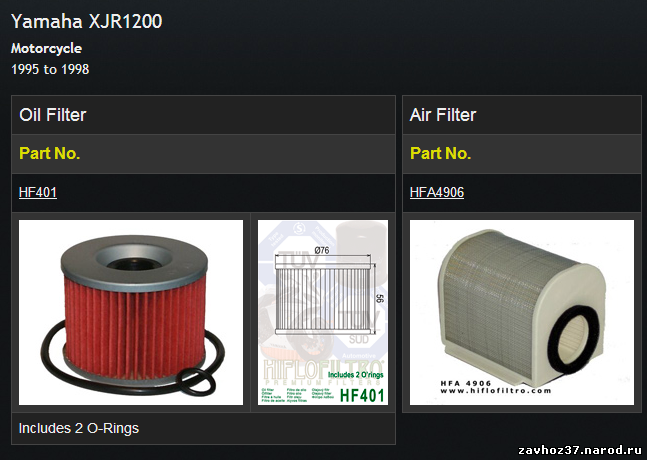Click the Part No. label under Air Filter
Screen dimensions: 647x460
click(x=440, y=153)
